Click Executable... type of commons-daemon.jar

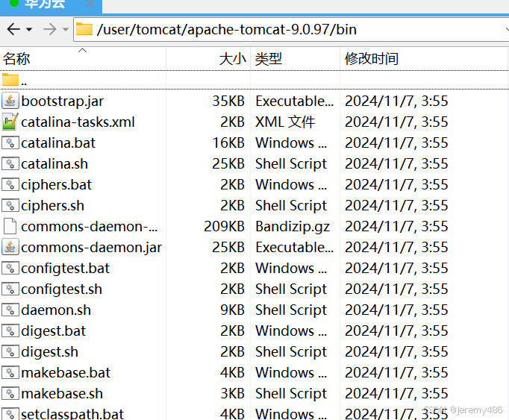click(x=294, y=248)
